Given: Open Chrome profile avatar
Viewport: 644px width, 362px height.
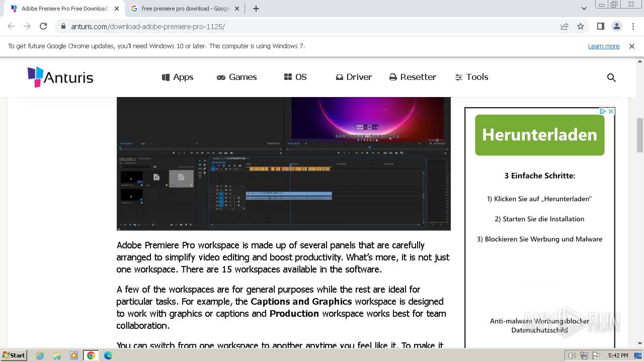Looking at the screenshot, I should 616,26.
